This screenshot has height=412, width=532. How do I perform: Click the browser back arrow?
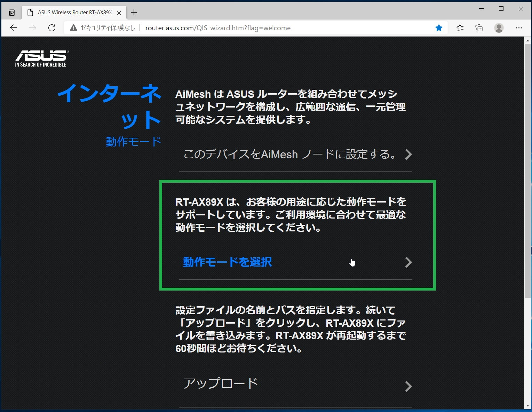14,28
